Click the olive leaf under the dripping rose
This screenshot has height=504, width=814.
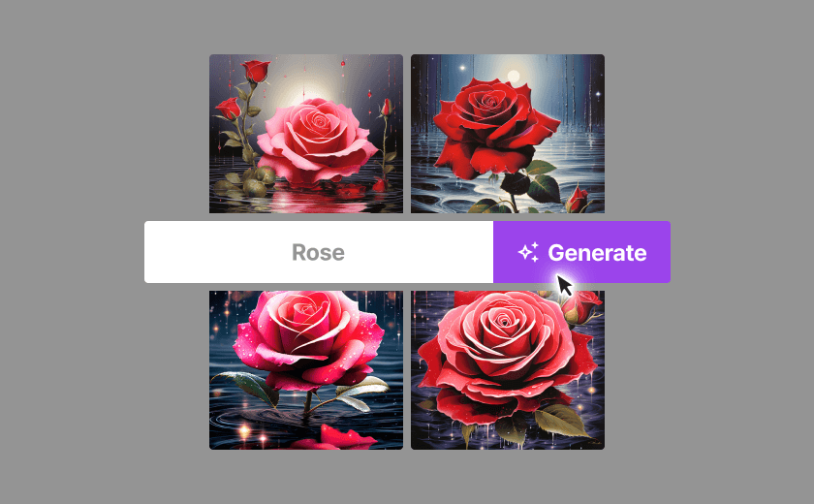tap(561, 421)
